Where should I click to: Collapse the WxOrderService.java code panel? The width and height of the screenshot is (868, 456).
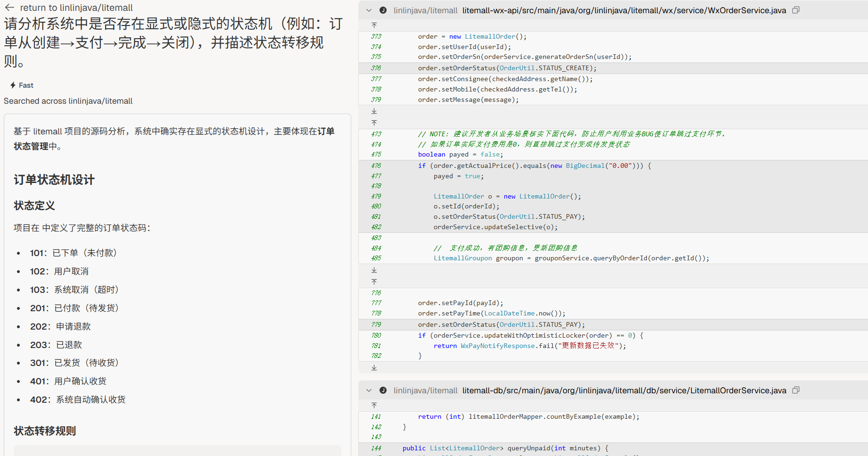[x=369, y=10]
